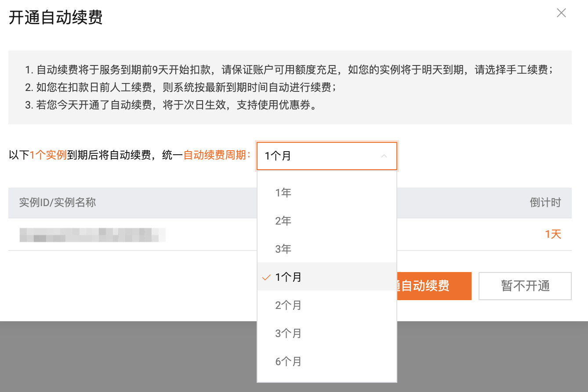This screenshot has width=588, height=392.
Task: Click the 倒计时 column header
Action: 545,203
